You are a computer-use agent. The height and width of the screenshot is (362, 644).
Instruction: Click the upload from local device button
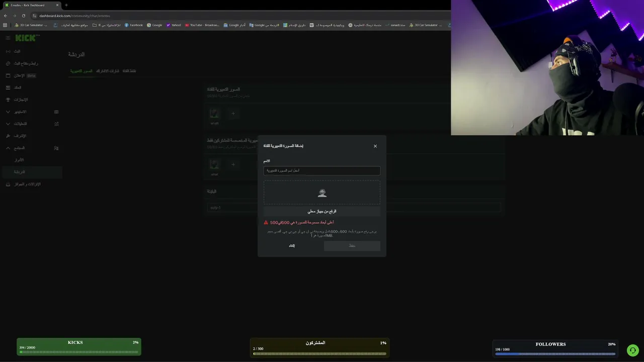point(322,212)
